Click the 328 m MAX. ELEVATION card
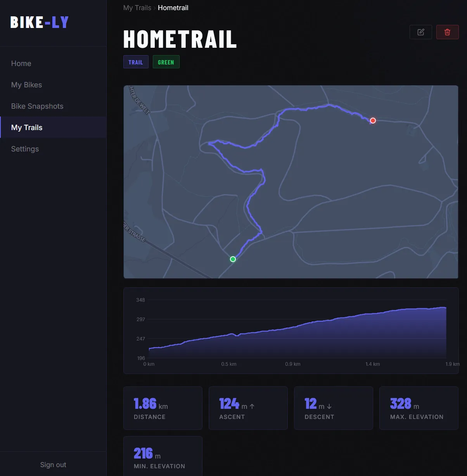Screen dimensions: 467x476 click(x=419, y=408)
